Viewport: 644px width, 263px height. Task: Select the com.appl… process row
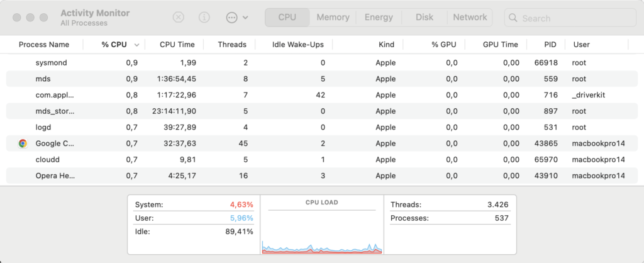(322, 95)
